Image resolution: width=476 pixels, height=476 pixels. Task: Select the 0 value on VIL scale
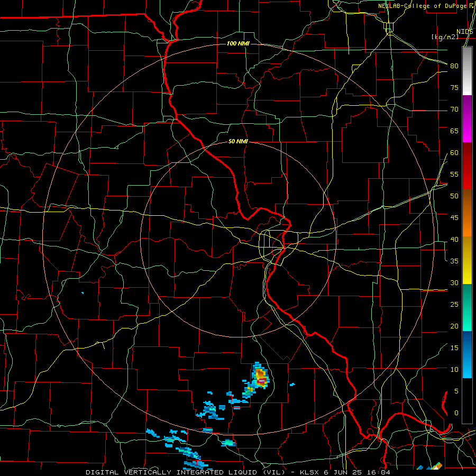pyautogui.click(x=456, y=413)
